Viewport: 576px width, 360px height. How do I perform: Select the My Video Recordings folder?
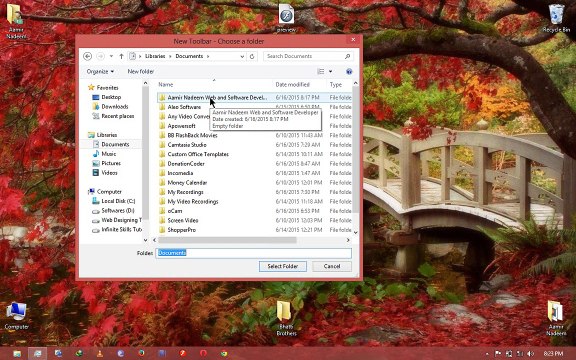192,201
